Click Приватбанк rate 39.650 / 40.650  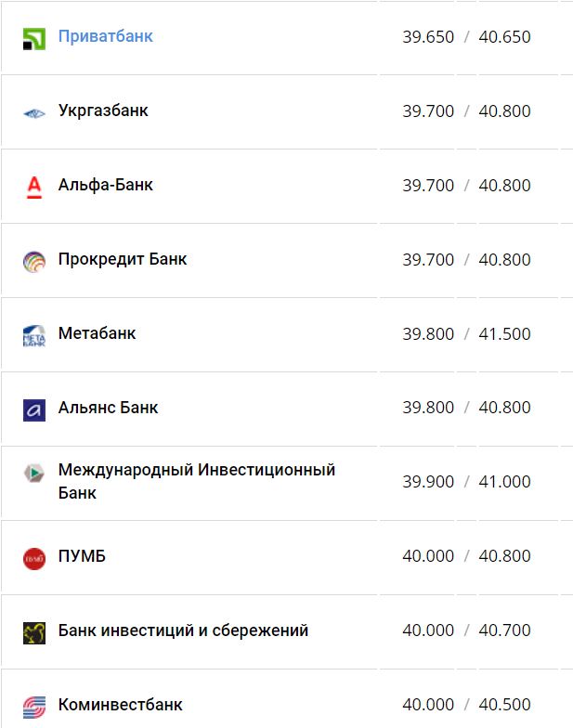point(466,37)
